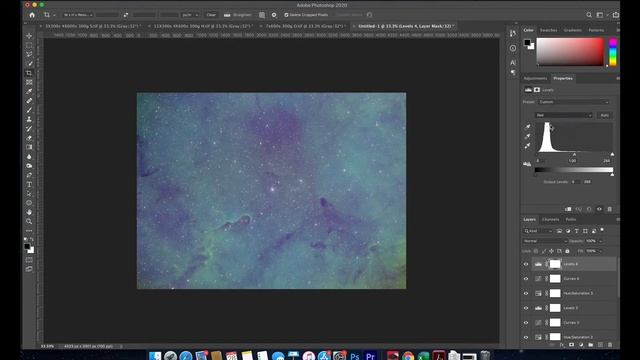The width and height of the screenshot is (640, 360).
Task: Select the Type tool
Action: (29, 184)
